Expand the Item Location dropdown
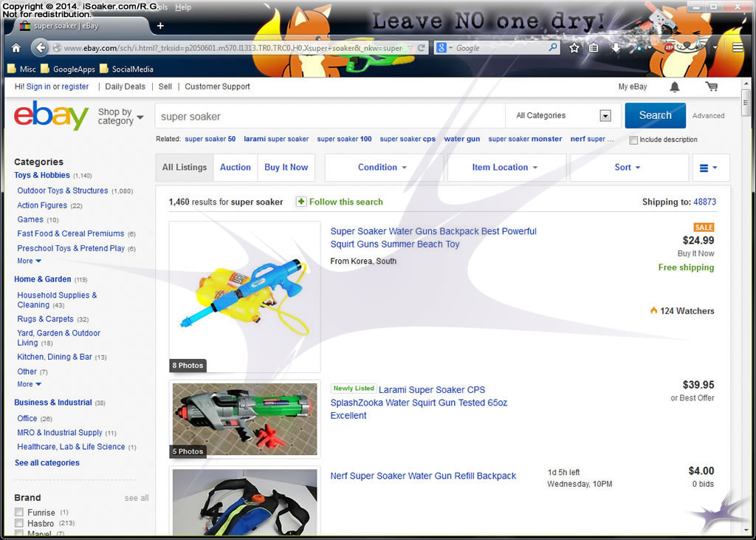This screenshot has height=540, width=756. 505,168
